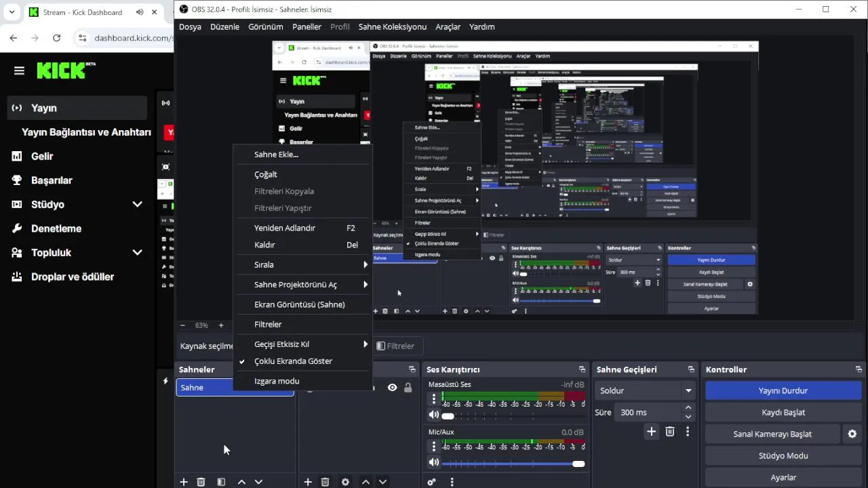Adjust Mic/Aux volume slider

click(x=513, y=464)
